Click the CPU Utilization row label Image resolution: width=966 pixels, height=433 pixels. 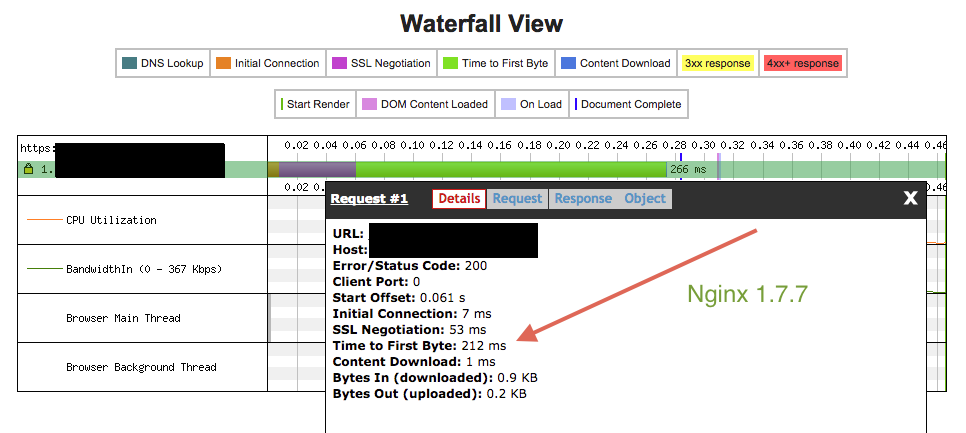pos(110,220)
